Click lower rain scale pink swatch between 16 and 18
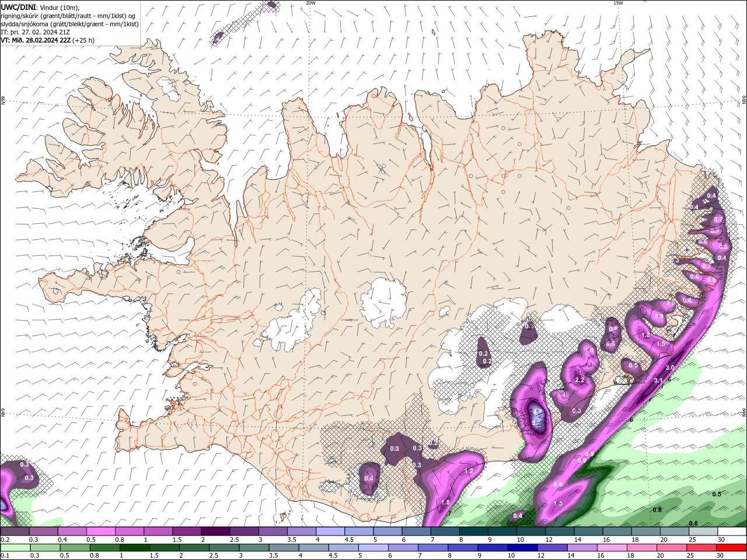This screenshot has width=747, height=560. pos(611,548)
